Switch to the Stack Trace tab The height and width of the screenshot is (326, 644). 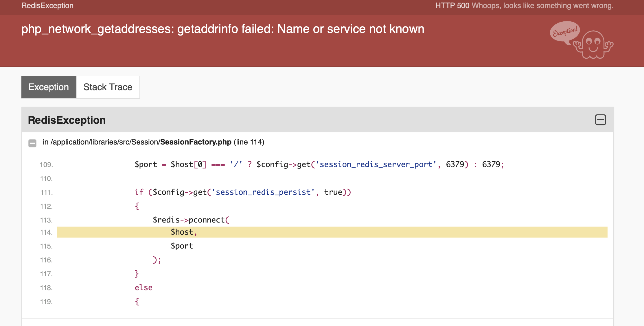(x=108, y=87)
